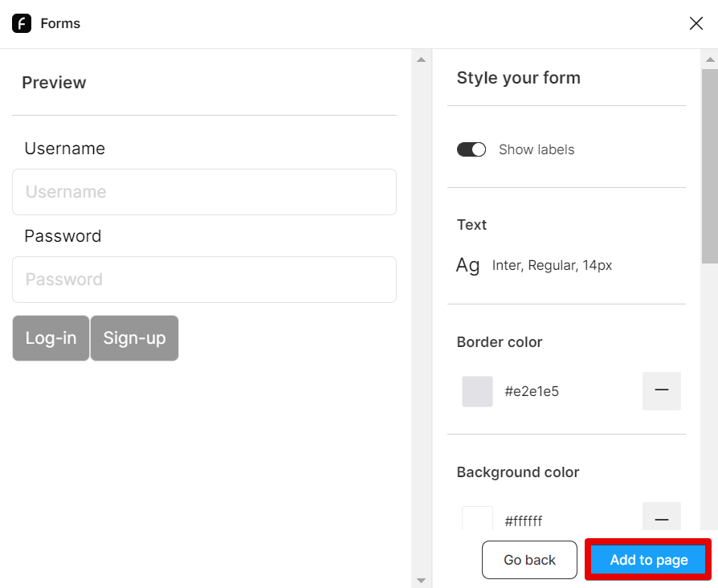The width and height of the screenshot is (718, 588).
Task: Toggle the Show labels switch
Action: click(x=471, y=149)
